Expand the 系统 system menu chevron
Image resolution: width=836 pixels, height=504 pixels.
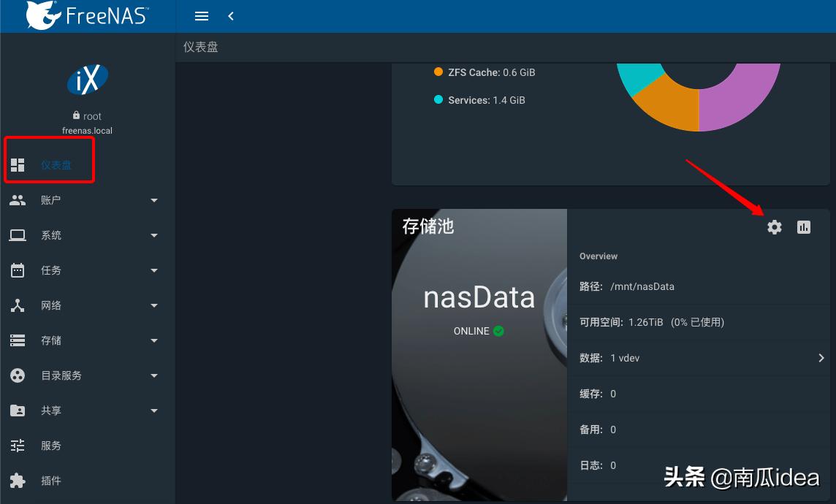coord(154,234)
